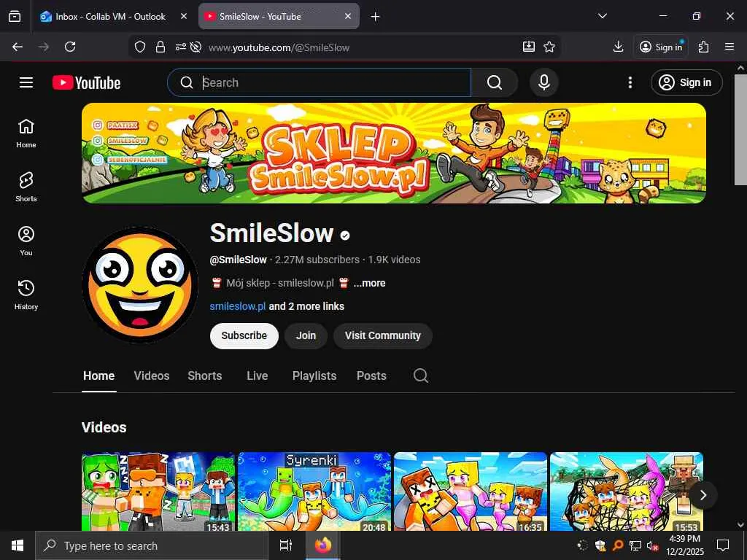This screenshot has width=747, height=560.
Task: Open a new browser tab
Action: point(376,17)
